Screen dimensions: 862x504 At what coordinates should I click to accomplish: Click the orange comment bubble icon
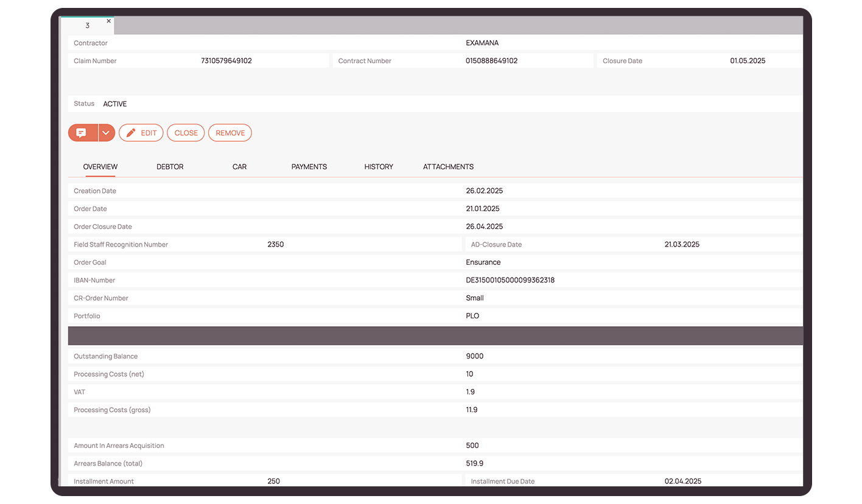(82, 133)
